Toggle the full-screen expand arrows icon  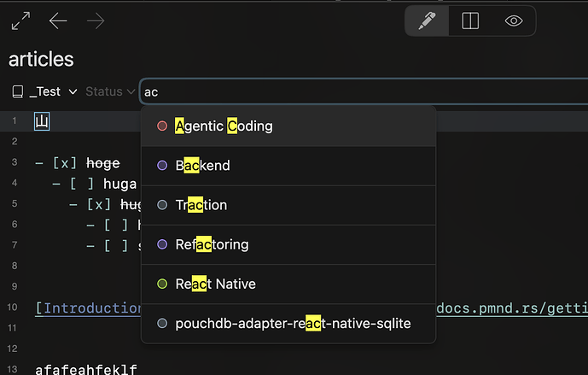[20, 21]
